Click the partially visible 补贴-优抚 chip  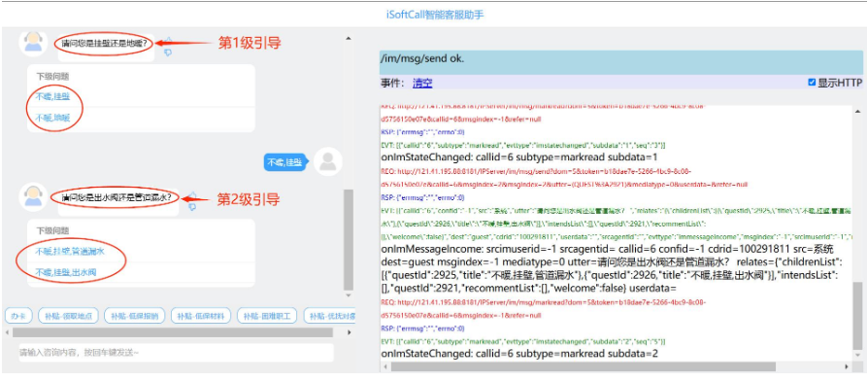pos(330,316)
